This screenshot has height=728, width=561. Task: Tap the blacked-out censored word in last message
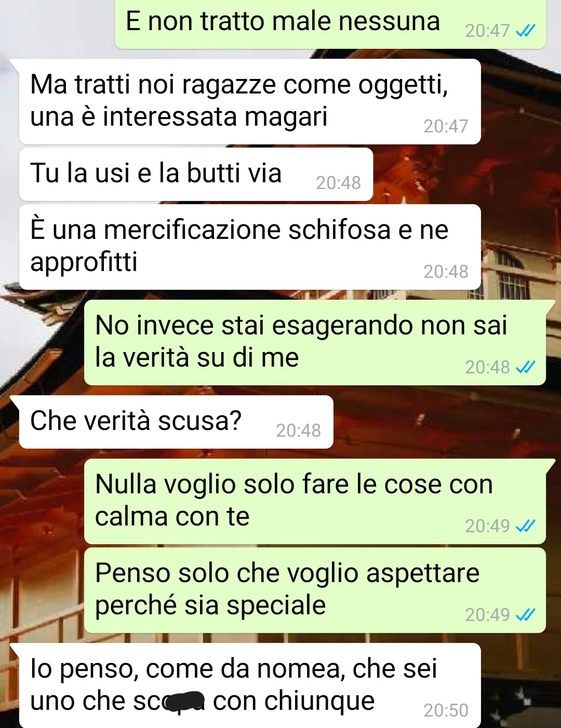click(184, 702)
